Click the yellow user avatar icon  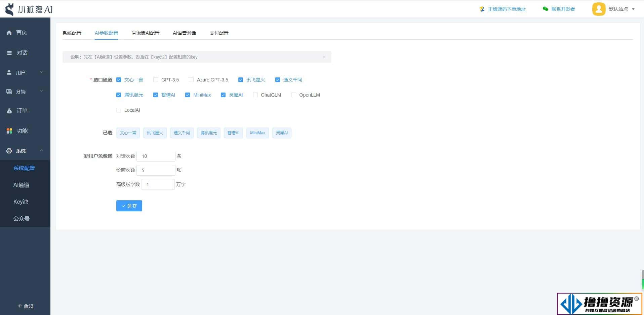(599, 9)
